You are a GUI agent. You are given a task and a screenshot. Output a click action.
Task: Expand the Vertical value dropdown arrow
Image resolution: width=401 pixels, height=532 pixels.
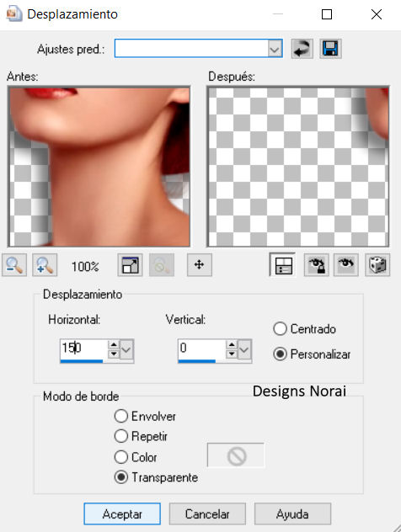point(244,349)
